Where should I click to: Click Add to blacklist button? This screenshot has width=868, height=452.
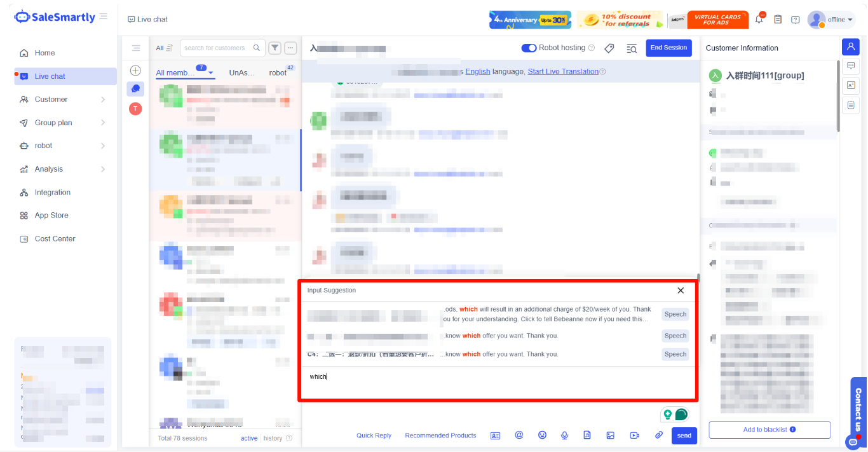coord(770,430)
